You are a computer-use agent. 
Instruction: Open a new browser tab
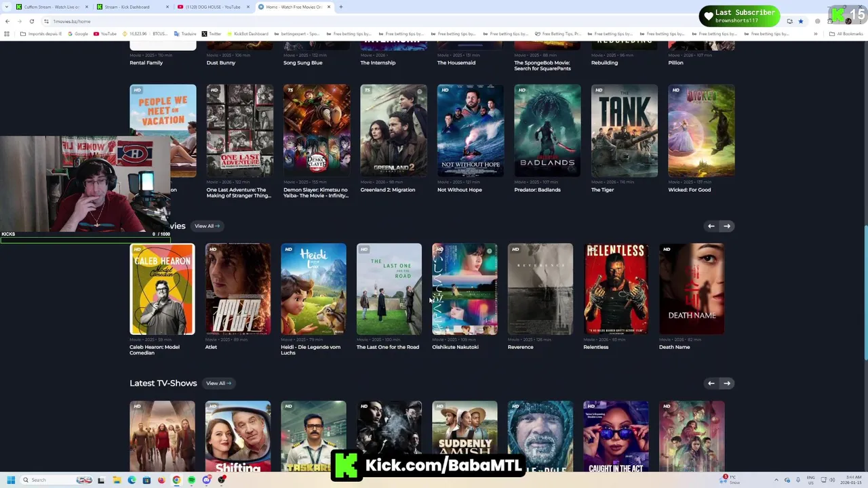click(x=340, y=7)
